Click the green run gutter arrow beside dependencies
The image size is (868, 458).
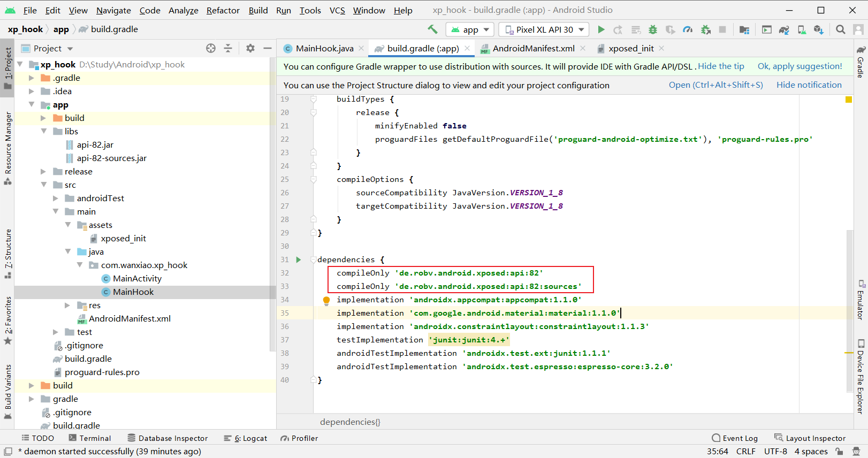click(299, 259)
